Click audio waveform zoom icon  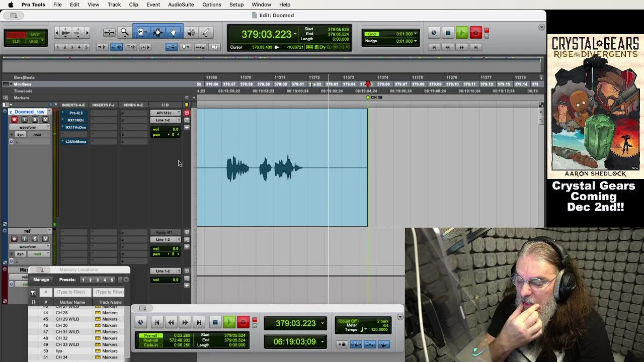click(65, 33)
